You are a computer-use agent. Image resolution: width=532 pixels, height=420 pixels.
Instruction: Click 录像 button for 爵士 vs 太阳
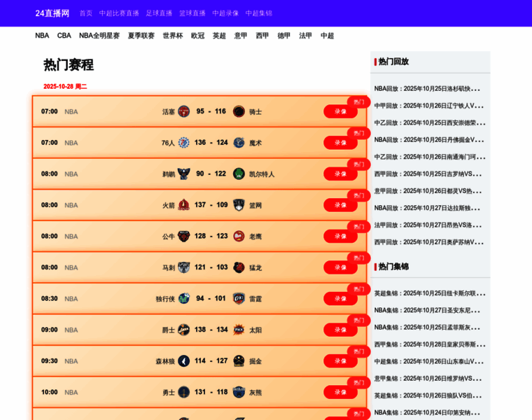click(340, 330)
